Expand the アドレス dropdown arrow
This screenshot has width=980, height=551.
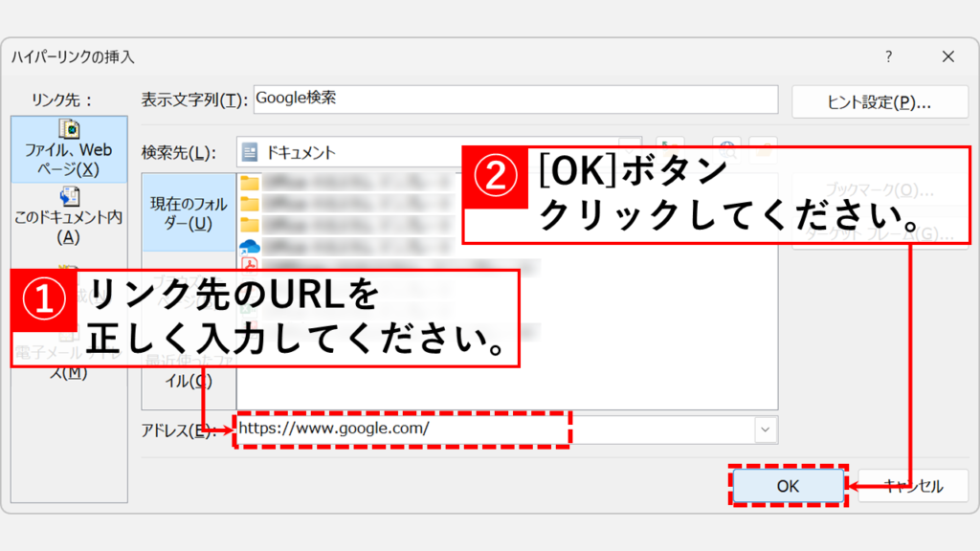click(765, 430)
